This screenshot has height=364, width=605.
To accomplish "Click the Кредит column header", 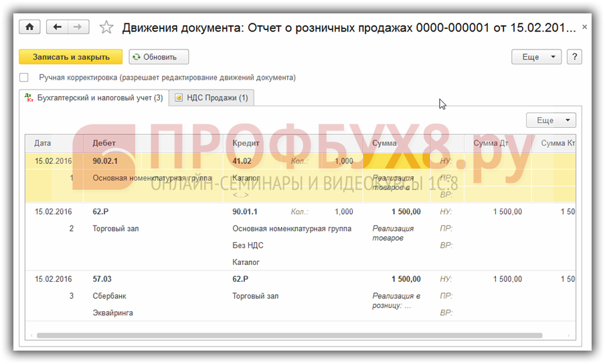I will coord(246,143).
